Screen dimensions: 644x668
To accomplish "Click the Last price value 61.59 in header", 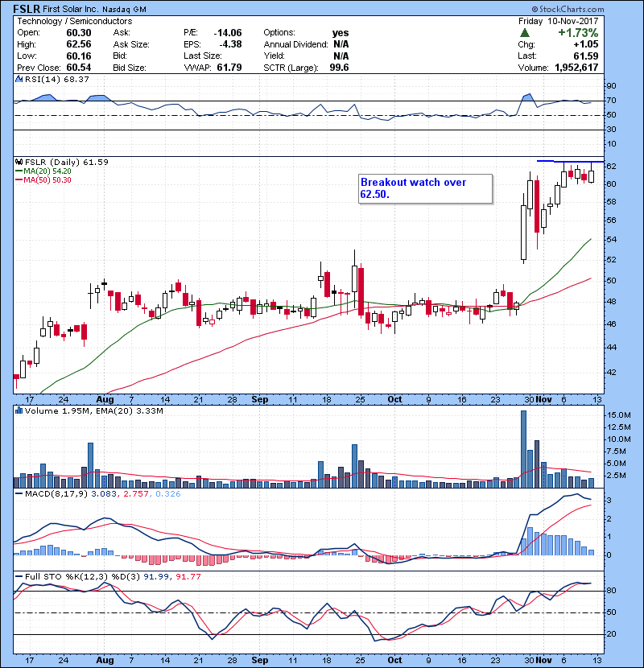I will coord(586,56).
